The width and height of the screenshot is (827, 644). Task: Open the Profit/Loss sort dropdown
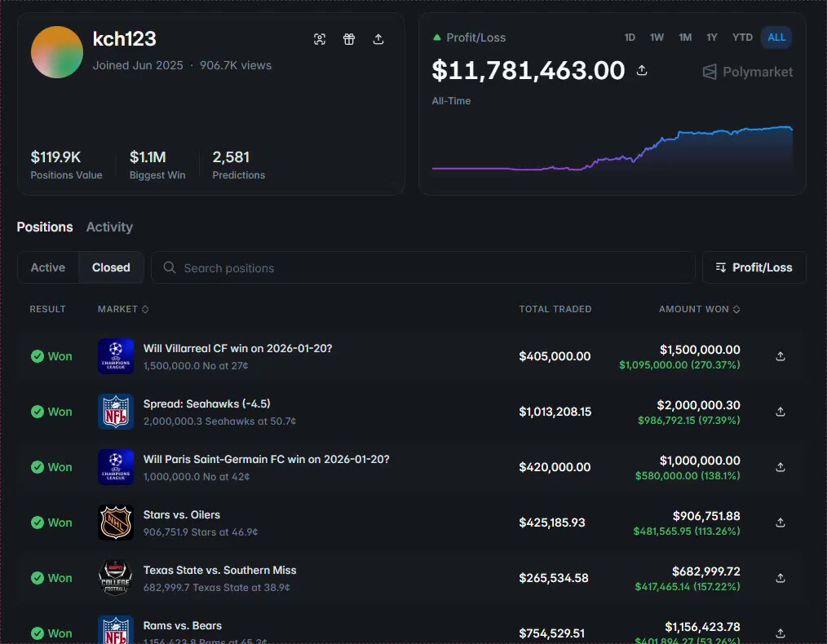(x=754, y=267)
